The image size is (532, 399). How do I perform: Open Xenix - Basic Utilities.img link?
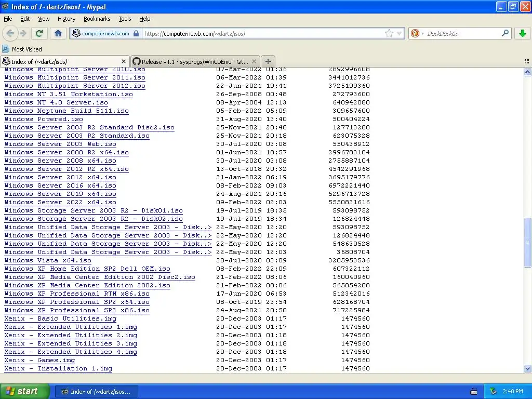[60, 318]
